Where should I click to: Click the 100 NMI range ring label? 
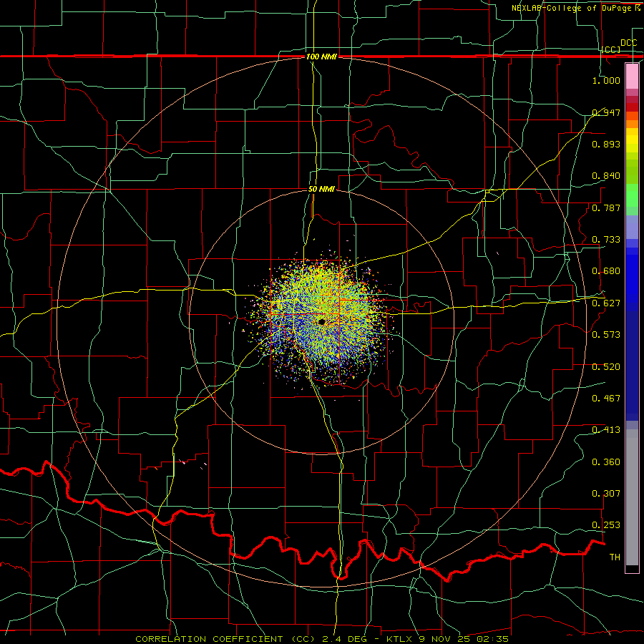click(321, 57)
